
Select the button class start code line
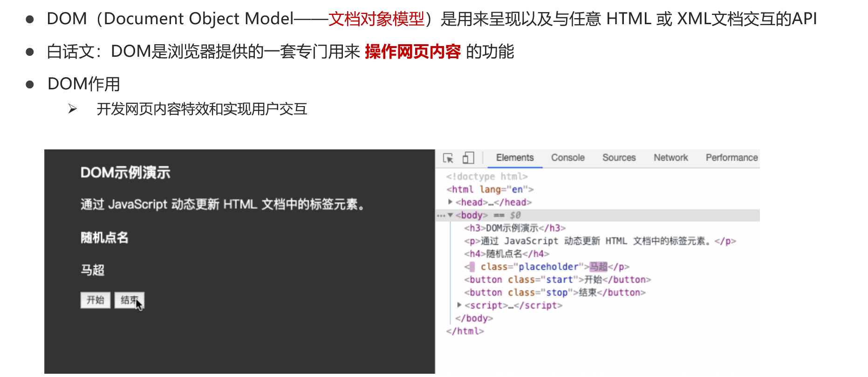557,280
